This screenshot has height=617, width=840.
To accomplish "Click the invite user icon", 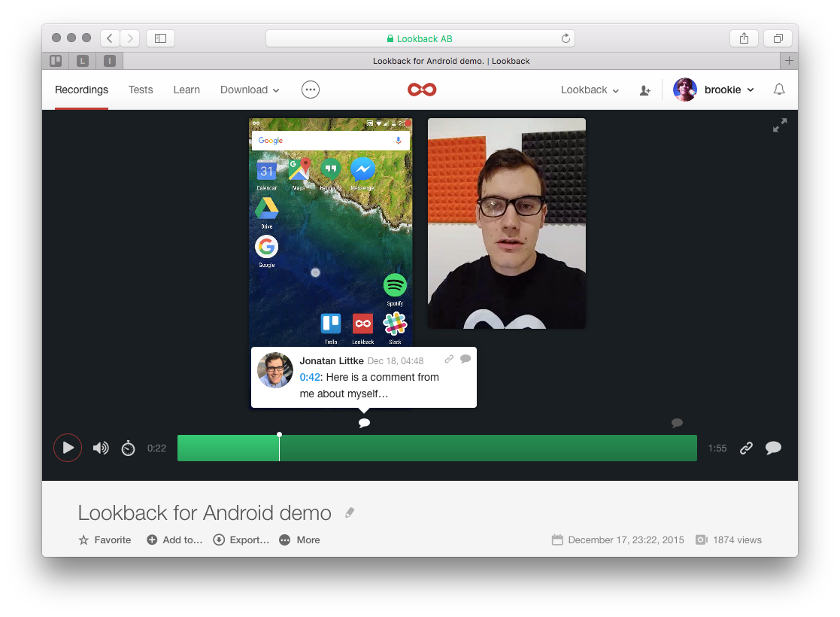I will pos(644,90).
